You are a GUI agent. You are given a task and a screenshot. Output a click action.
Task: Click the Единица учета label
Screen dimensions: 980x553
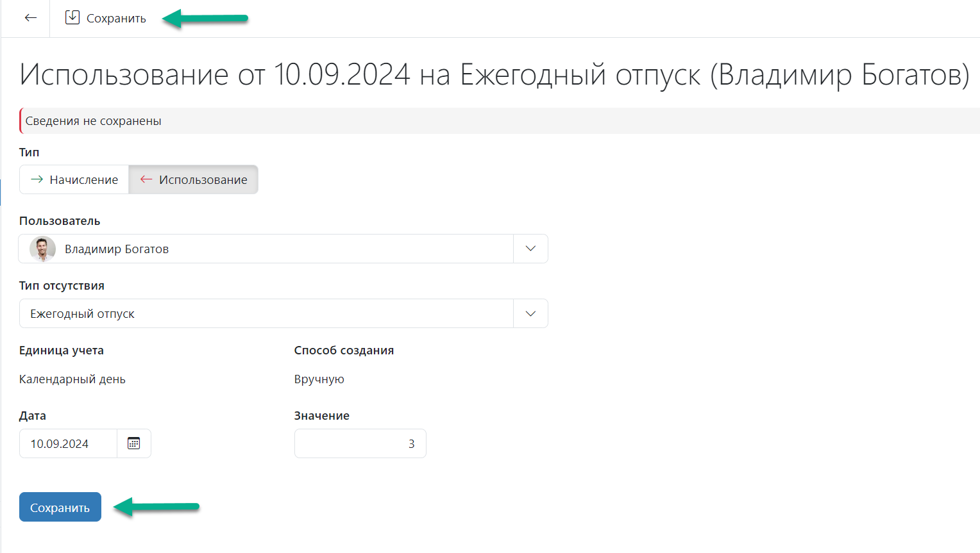62,351
